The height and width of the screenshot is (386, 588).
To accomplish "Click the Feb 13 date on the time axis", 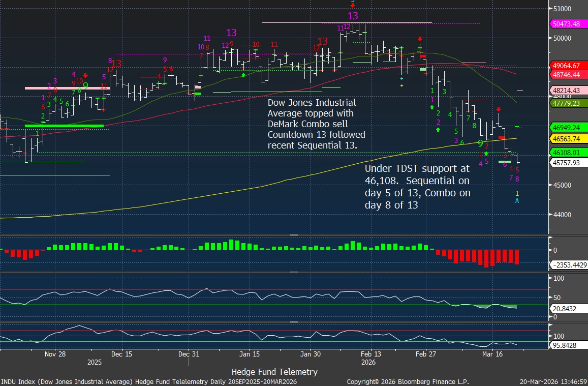I will (370, 354).
